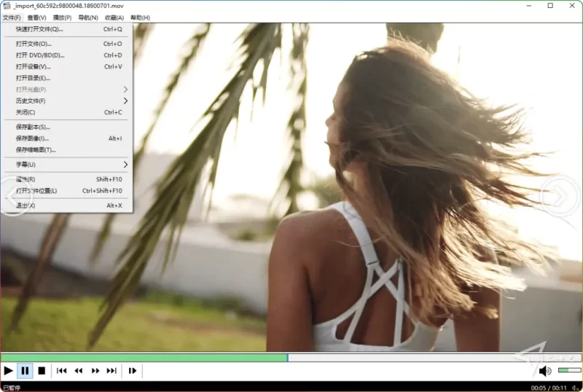Skip to previous file using the skip-back icon
This screenshot has height=392, width=583.
pos(62,371)
